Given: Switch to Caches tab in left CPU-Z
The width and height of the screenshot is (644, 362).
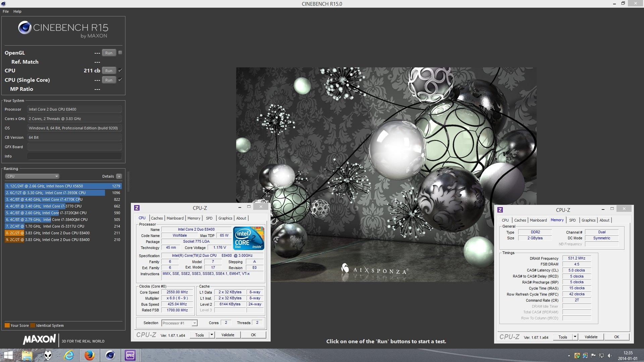Looking at the screenshot, I should [x=157, y=218].
